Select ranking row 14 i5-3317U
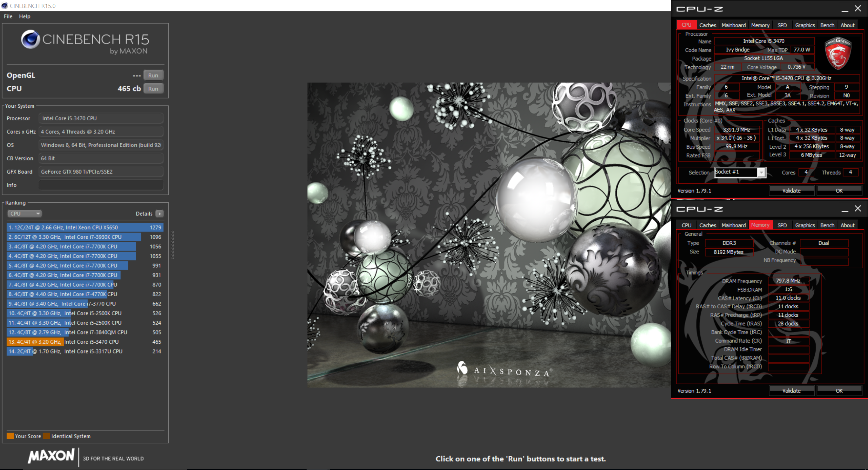Image resolution: width=868 pixels, height=470 pixels. click(85, 351)
